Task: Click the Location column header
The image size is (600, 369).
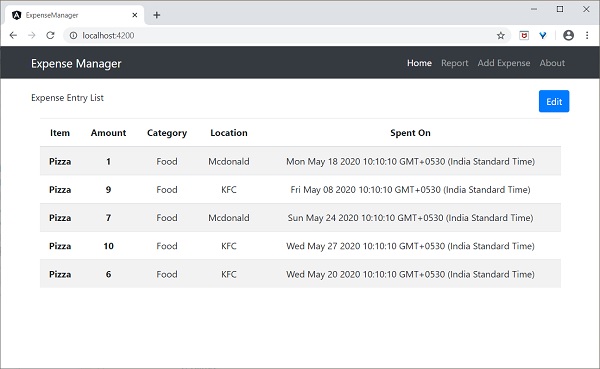Action: click(229, 133)
